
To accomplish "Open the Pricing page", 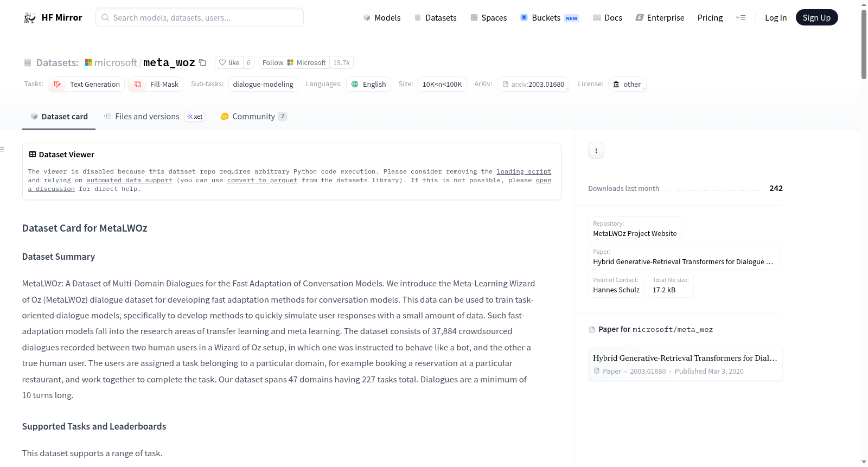I will pos(710,17).
